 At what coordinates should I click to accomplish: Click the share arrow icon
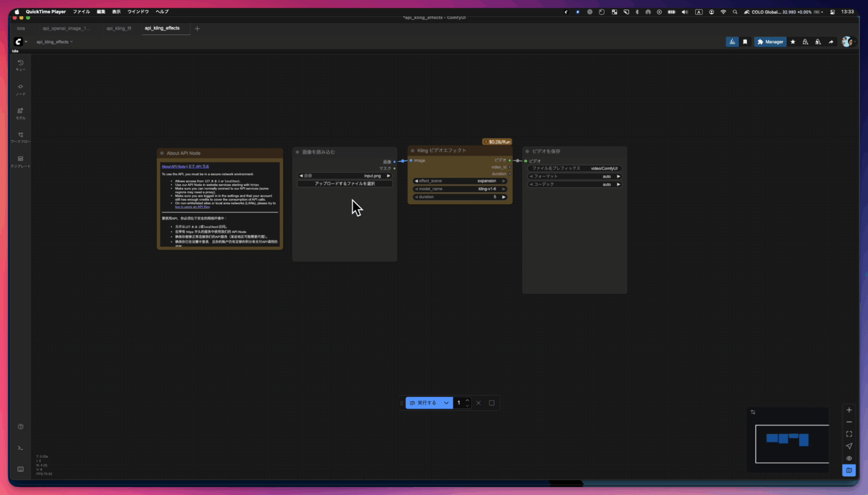pyautogui.click(x=831, y=42)
